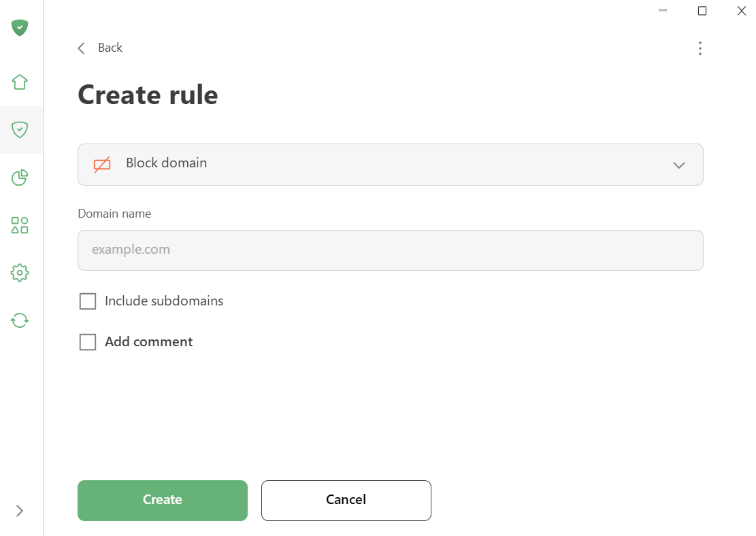Click the Domain name input field
The image size is (756, 536).
pyautogui.click(x=391, y=250)
